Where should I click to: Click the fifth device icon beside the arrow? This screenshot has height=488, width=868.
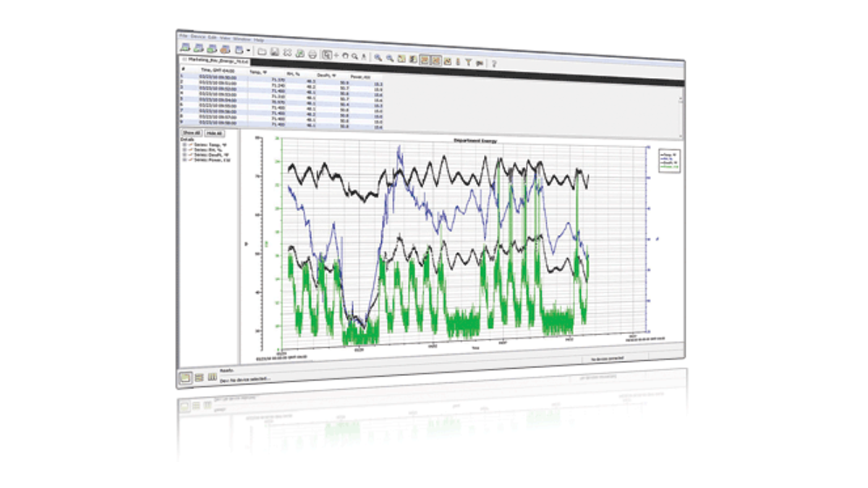pos(239,50)
